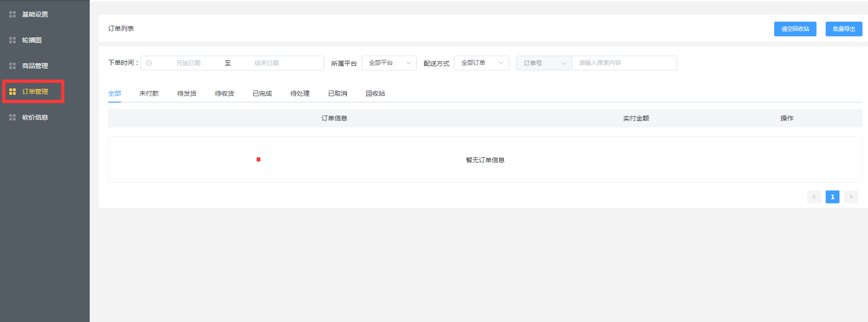Viewport: 868px width, 322px height.
Task: Switch to the 待收货 tab
Action: coord(224,93)
